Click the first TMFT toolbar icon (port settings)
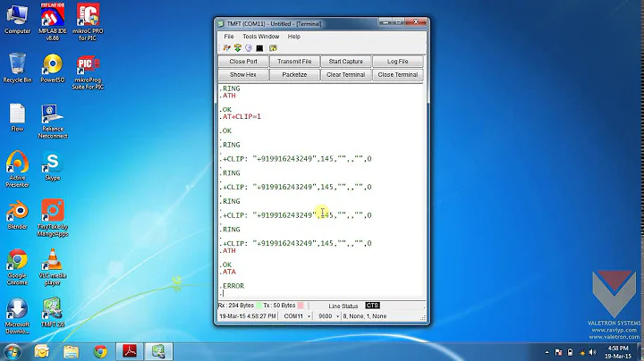Image resolution: width=644 pixels, height=361 pixels. click(226, 48)
